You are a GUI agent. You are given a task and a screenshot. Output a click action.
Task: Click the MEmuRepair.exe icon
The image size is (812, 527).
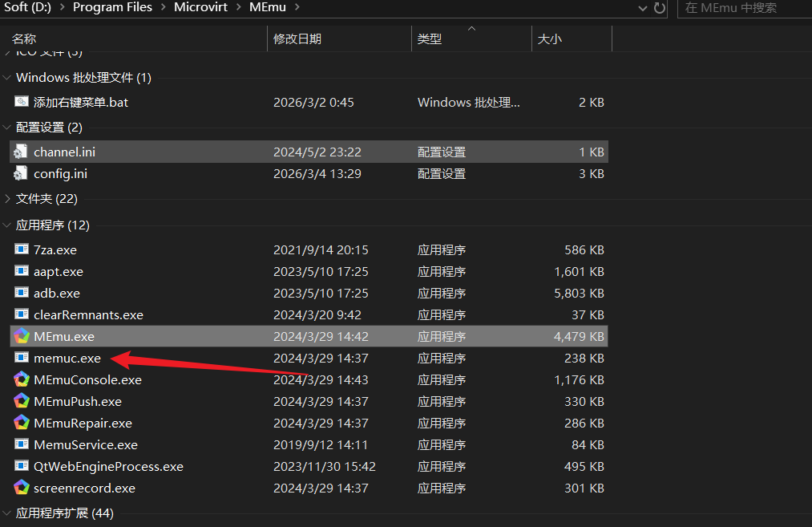coord(22,423)
